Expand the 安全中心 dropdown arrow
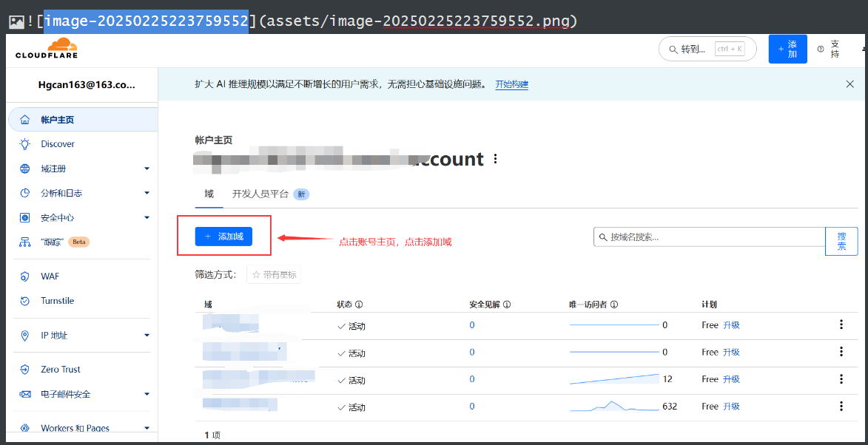The width and height of the screenshot is (868, 445). point(147,217)
